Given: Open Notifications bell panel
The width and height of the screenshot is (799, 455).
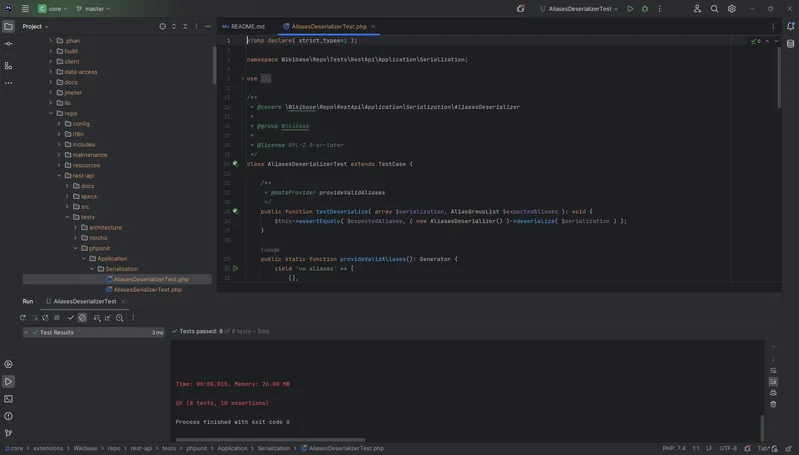Looking at the screenshot, I should 790,26.
